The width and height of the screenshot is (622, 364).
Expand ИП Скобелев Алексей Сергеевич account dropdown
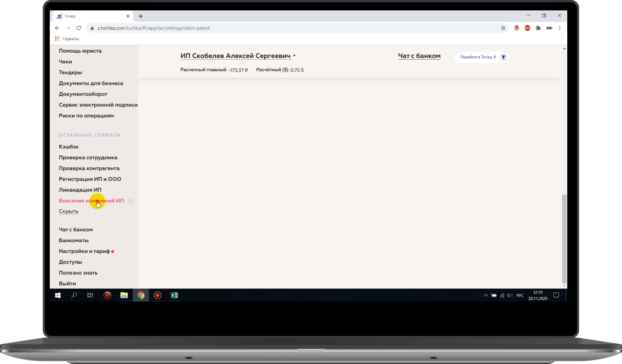click(238, 56)
